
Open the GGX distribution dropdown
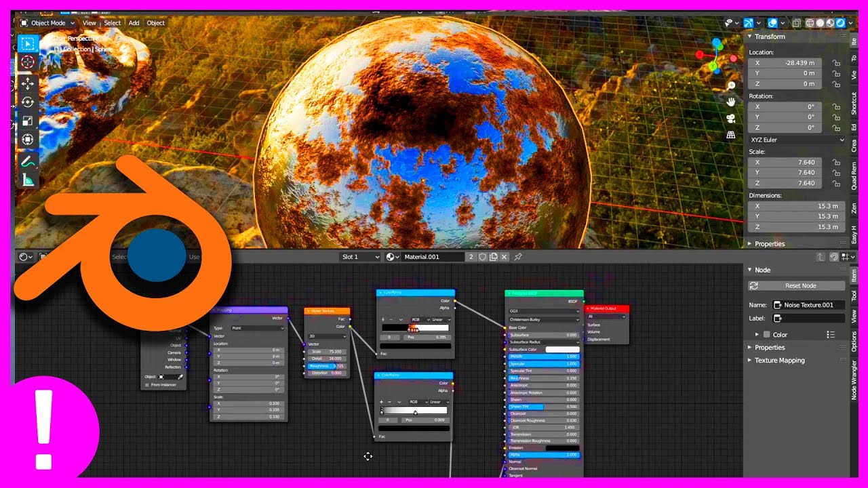coord(544,312)
